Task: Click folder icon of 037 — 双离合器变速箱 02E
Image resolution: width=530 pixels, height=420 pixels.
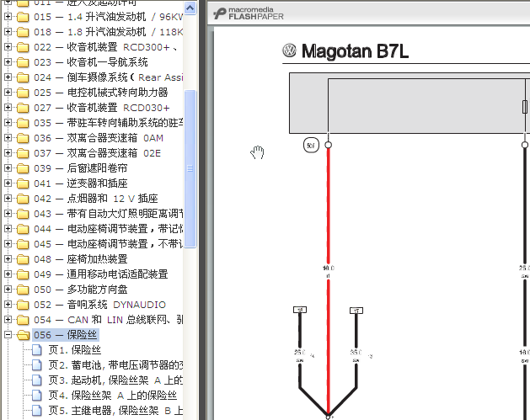Action: tap(23, 153)
